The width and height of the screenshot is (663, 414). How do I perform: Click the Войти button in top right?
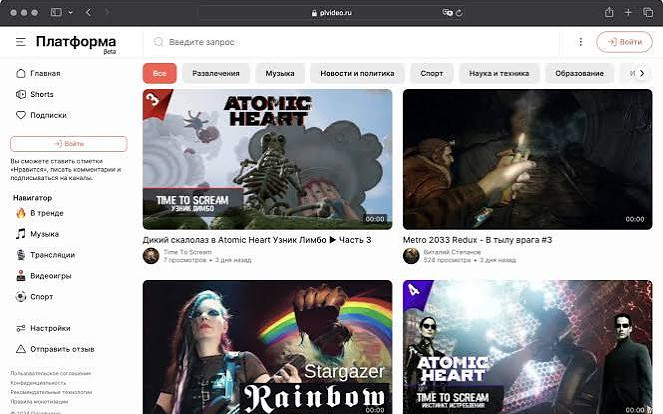(625, 42)
